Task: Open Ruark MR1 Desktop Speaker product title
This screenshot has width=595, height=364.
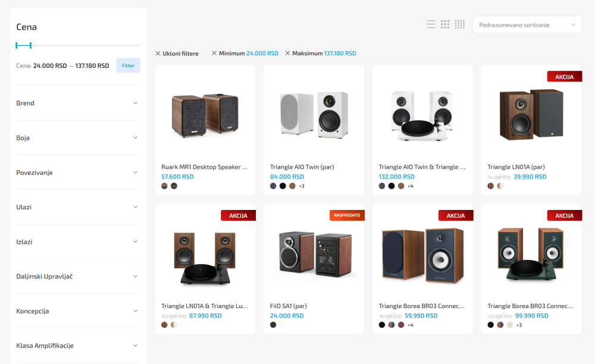Action: (204, 167)
